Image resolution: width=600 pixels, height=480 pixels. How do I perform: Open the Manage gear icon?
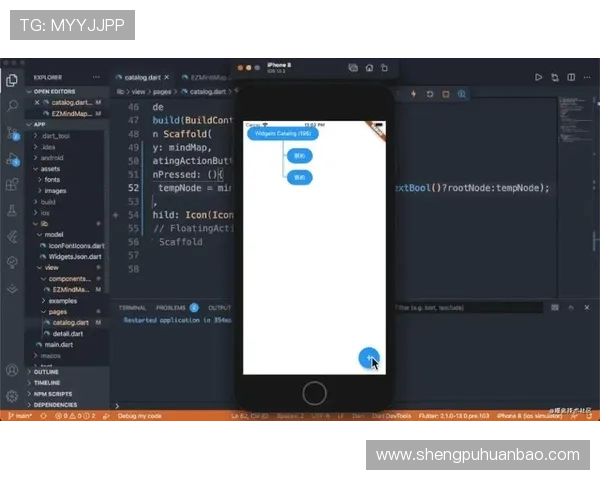point(12,396)
